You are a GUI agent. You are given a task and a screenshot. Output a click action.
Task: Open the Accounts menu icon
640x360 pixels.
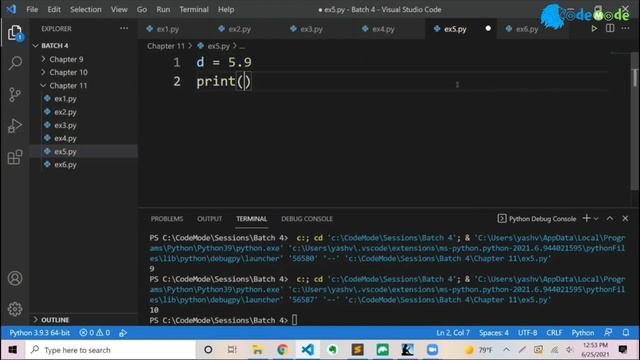point(15,278)
